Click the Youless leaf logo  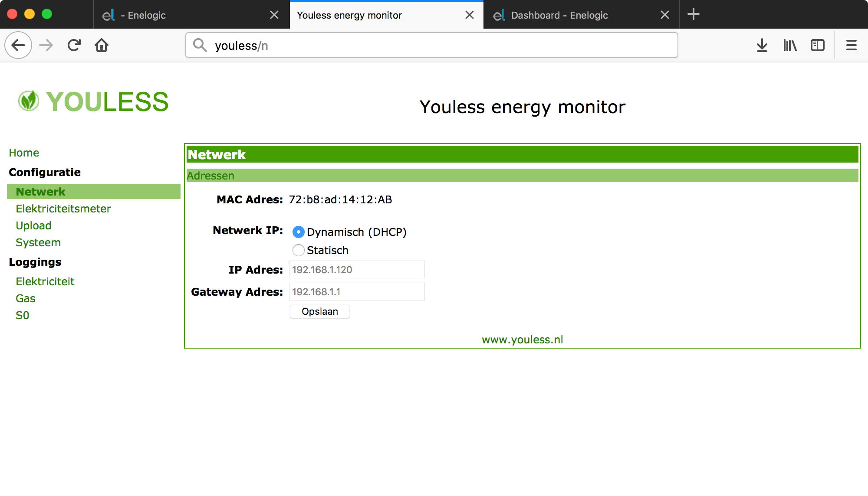[x=29, y=101]
